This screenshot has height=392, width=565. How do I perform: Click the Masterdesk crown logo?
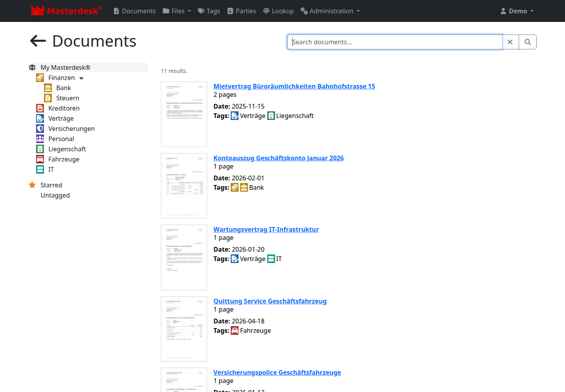click(38, 11)
